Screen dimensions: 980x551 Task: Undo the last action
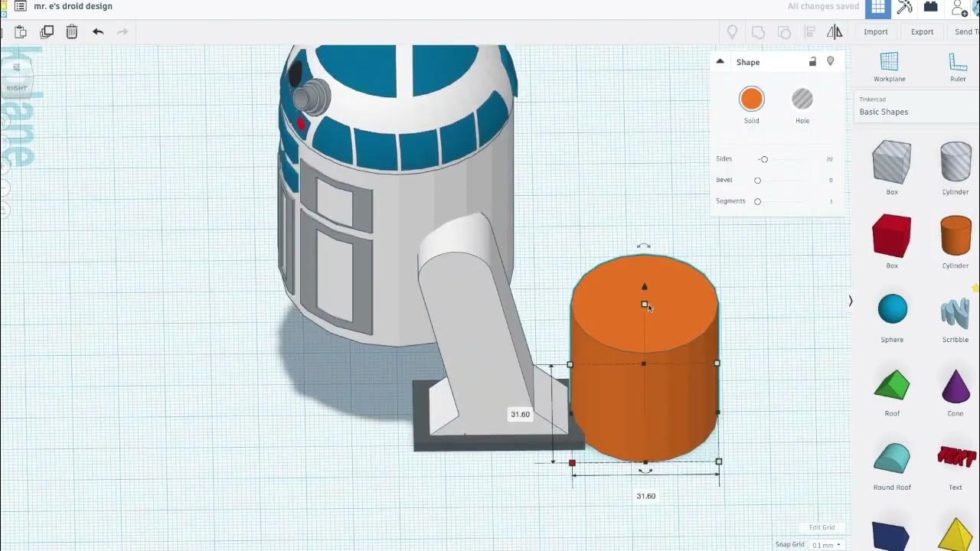point(98,31)
